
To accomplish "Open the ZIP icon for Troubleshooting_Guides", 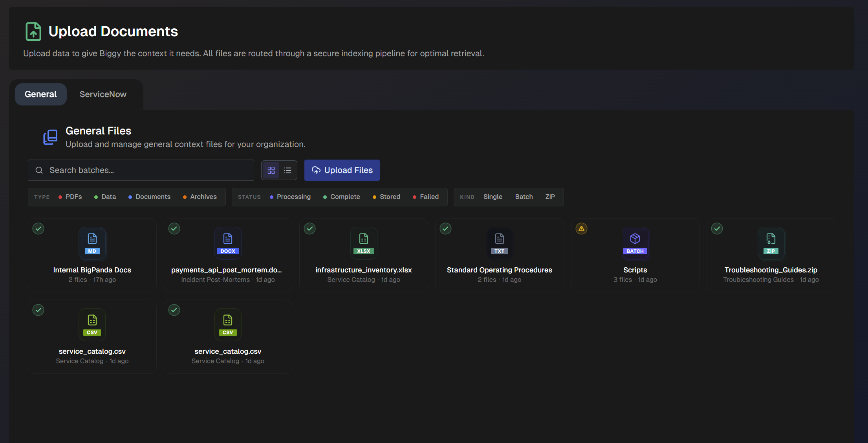I will (x=771, y=243).
